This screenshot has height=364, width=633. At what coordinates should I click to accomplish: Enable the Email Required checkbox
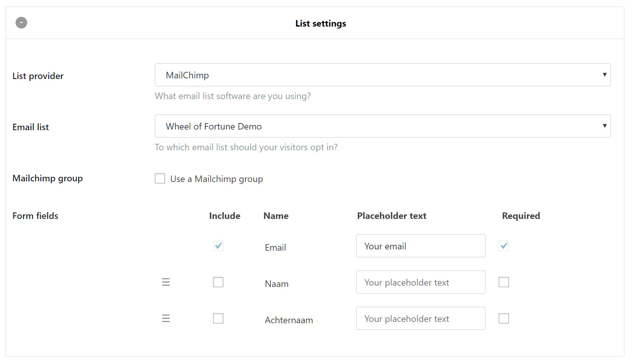(x=503, y=245)
